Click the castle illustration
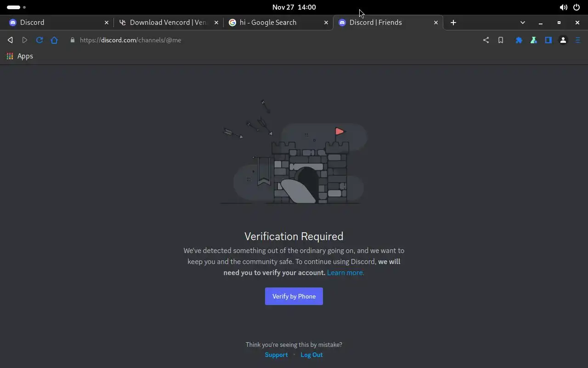 [294, 152]
